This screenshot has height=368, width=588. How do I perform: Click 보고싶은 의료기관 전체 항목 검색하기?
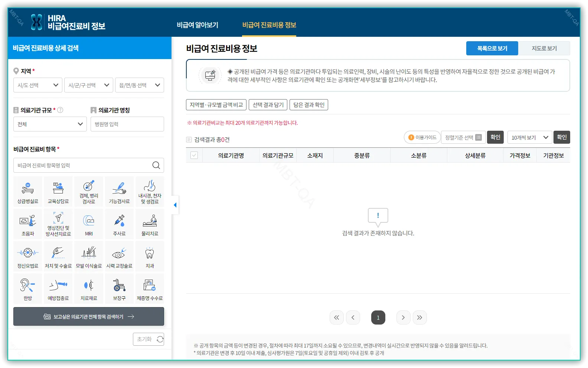point(89,316)
